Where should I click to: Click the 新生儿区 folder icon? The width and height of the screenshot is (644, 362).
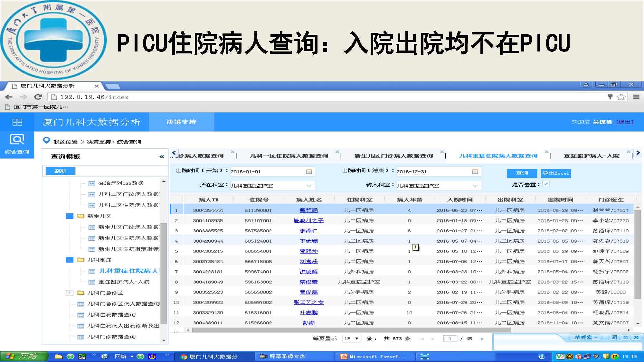[81, 216]
